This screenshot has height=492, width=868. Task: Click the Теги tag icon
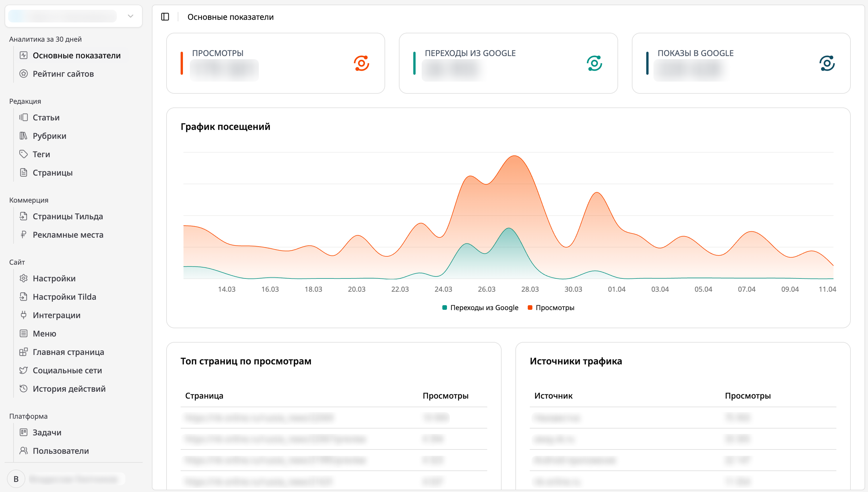coord(24,154)
